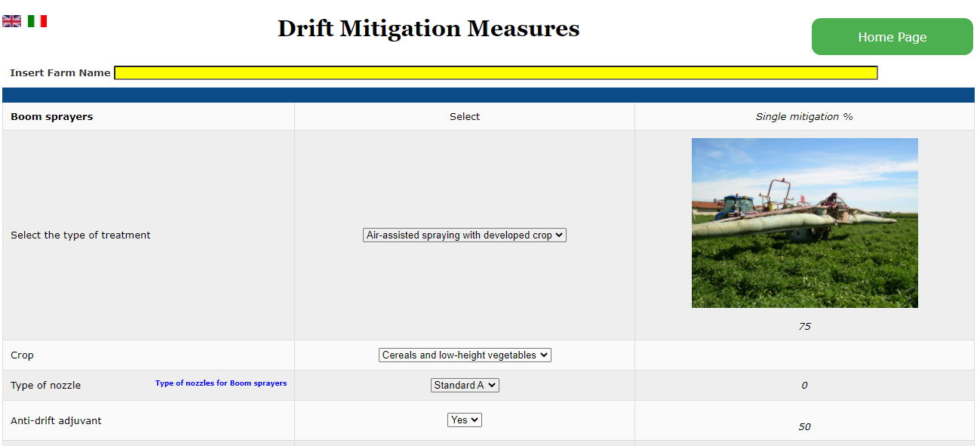The height and width of the screenshot is (446, 980).
Task: Click the yellow farm name input field
Action: click(496, 73)
